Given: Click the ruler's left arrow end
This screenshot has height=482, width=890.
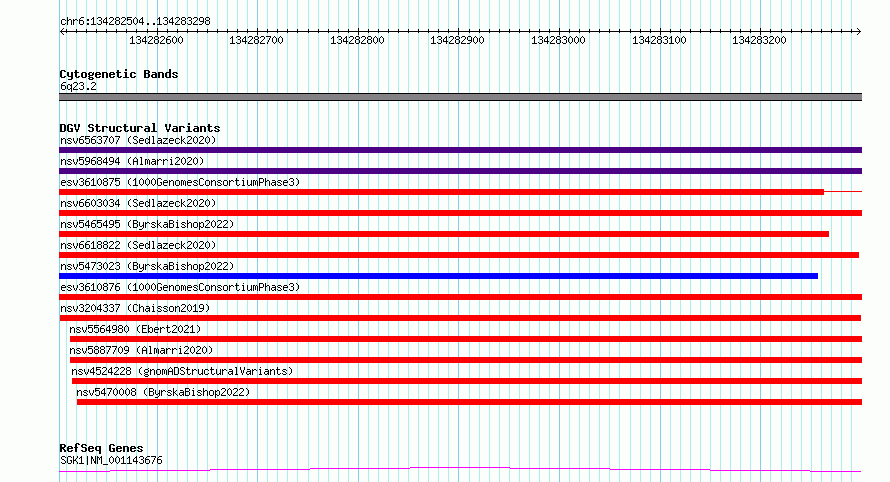Looking at the screenshot, I should tap(62, 32).
